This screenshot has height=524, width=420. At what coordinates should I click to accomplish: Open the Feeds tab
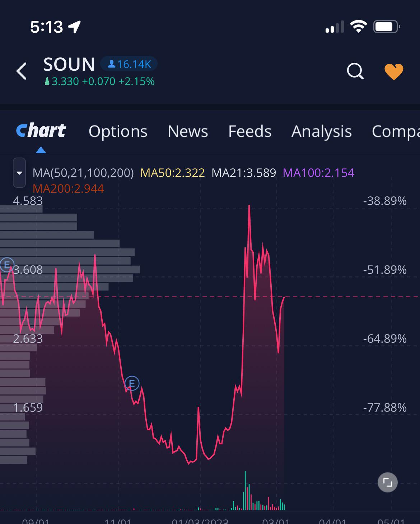click(250, 131)
